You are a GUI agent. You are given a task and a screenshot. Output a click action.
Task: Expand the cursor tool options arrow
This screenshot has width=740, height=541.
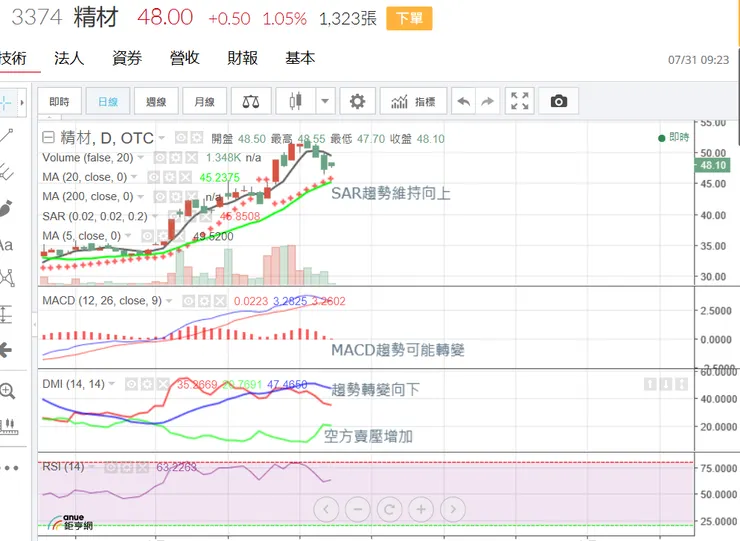(22, 102)
